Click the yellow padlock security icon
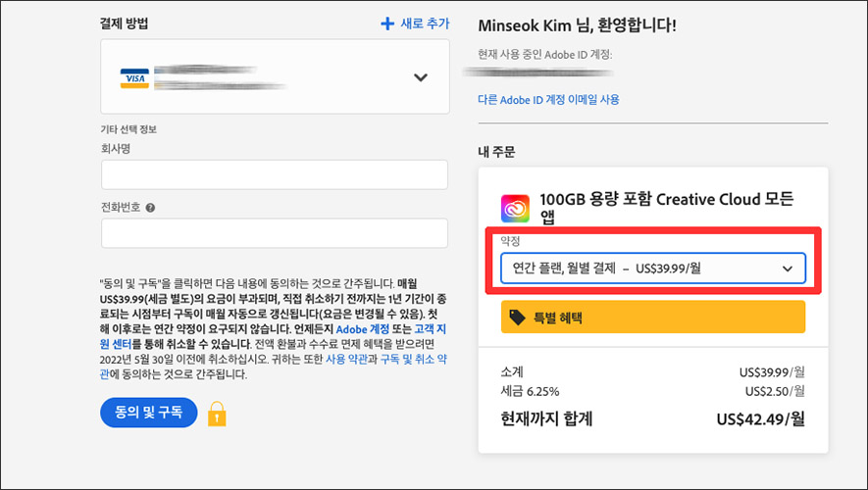This screenshot has height=490, width=868. coord(217,414)
